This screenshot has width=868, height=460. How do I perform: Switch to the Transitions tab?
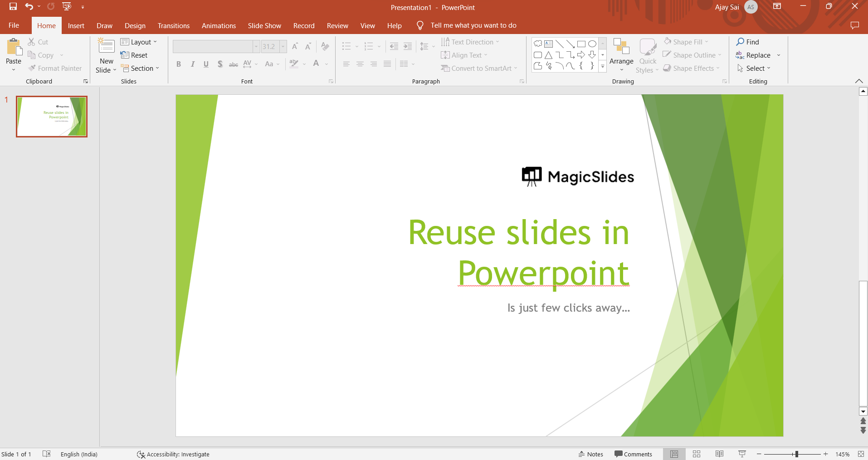[x=174, y=26]
